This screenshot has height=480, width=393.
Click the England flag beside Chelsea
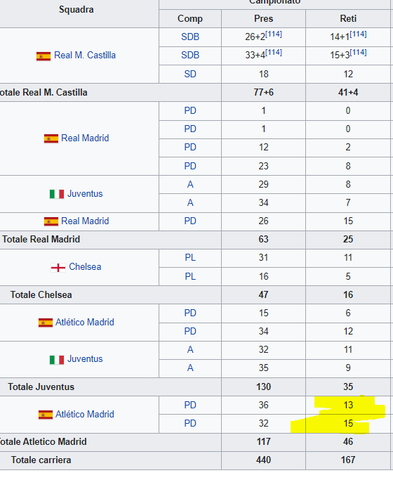[58, 267]
